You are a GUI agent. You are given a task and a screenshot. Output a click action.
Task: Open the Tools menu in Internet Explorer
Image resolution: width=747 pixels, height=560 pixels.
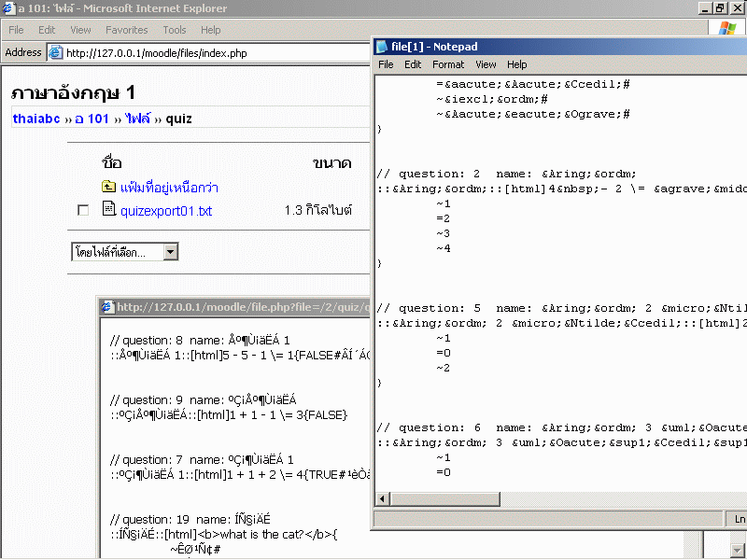175,30
